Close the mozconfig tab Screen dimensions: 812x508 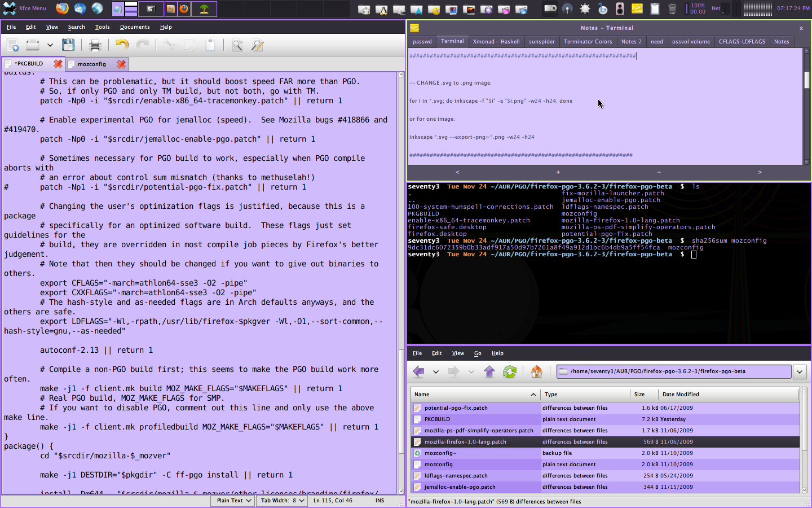pos(121,64)
